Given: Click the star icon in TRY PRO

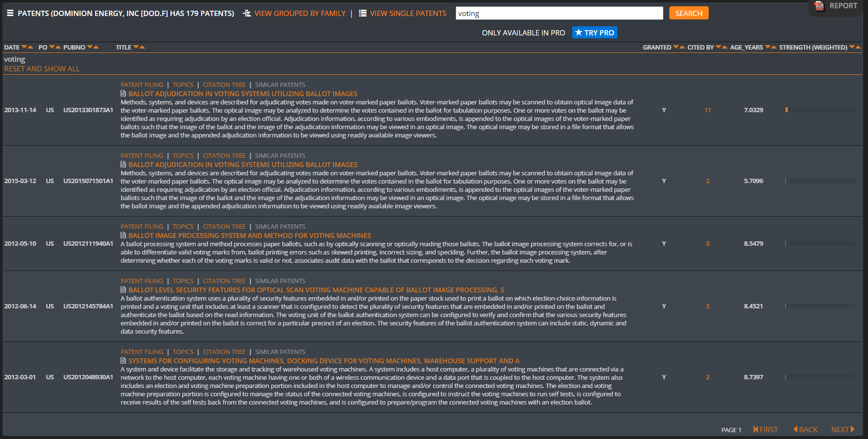Looking at the screenshot, I should click(x=578, y=33).
